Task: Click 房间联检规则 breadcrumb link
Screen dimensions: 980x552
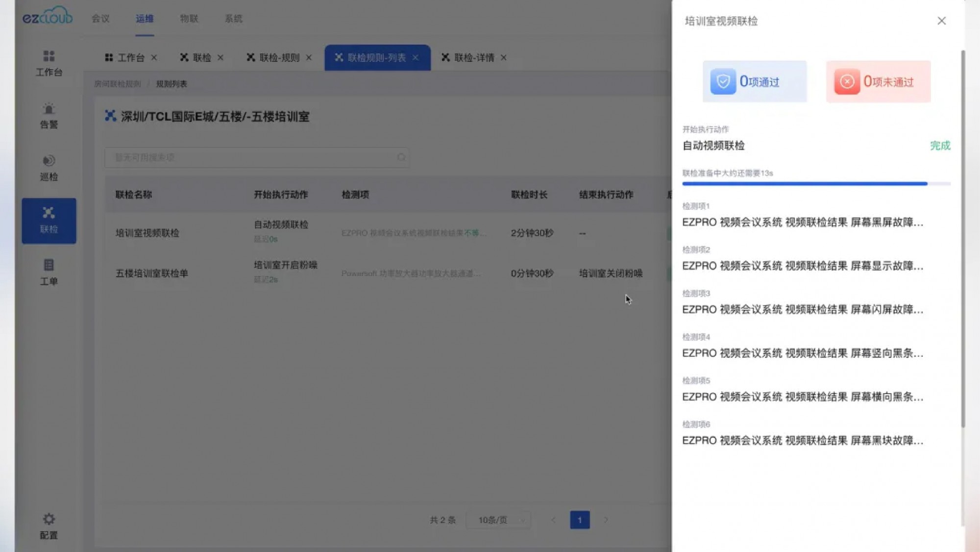Action: pyautogui.click(x=118, y=84)
